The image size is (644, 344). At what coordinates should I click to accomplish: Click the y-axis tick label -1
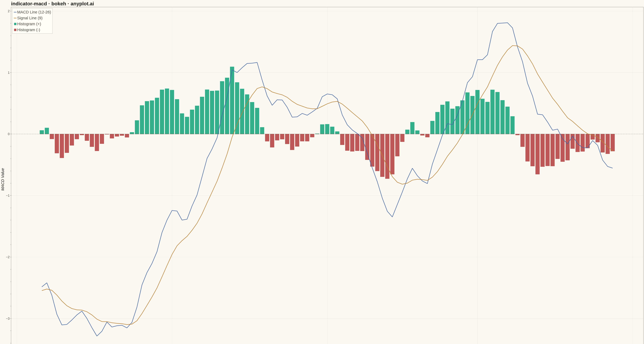tap(8, 196)
